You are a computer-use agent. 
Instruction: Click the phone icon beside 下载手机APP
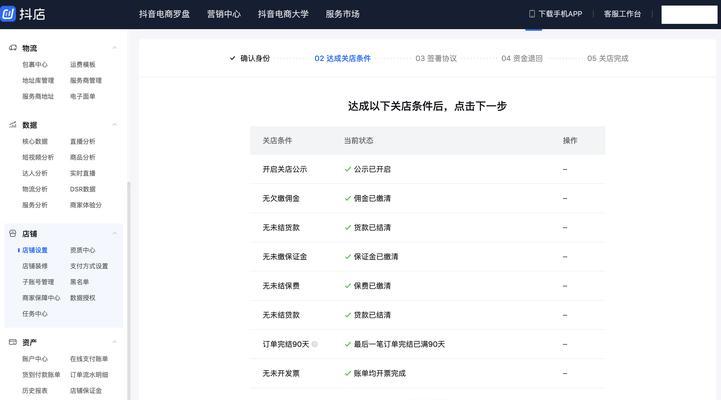tap(532, 14)
